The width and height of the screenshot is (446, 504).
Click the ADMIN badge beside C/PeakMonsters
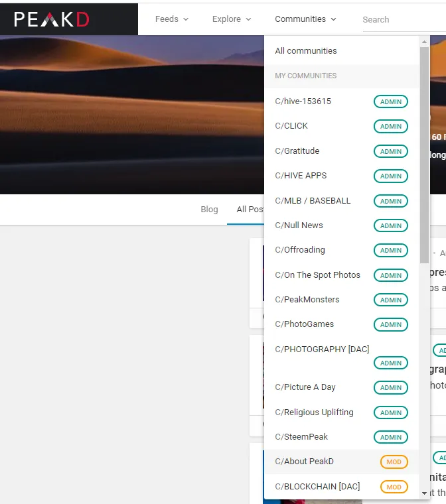(391, 300)
